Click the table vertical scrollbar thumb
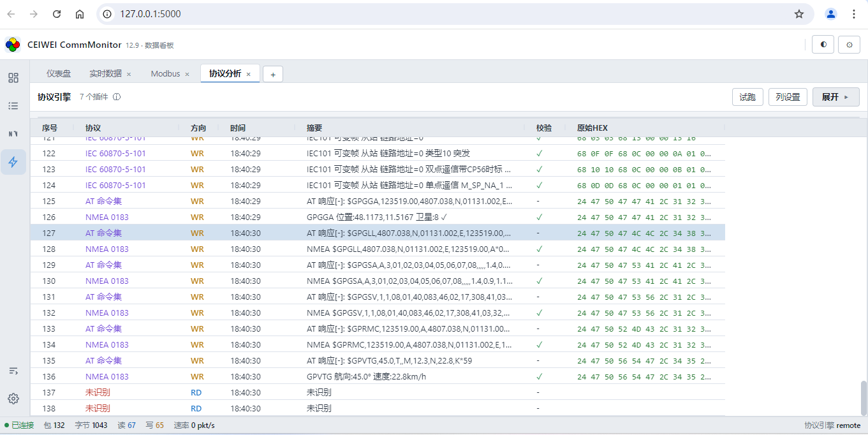The image size is (868, 435). [864, 398]
